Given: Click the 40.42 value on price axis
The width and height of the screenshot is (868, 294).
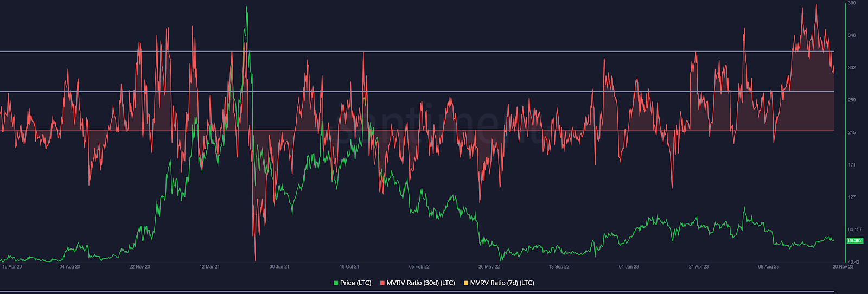Looking at the screenshot, I should (853, 262).
